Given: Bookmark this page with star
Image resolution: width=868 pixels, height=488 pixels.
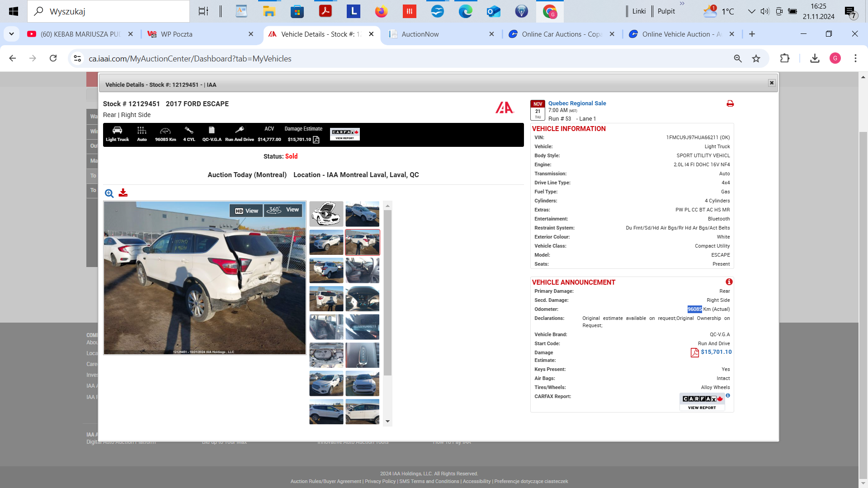Looking at the screenshot, I should point(756,58).
